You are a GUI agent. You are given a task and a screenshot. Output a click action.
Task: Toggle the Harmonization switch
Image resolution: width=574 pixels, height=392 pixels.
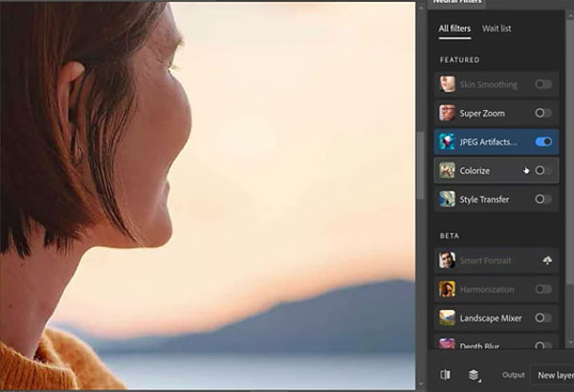[x=543, y=289]
